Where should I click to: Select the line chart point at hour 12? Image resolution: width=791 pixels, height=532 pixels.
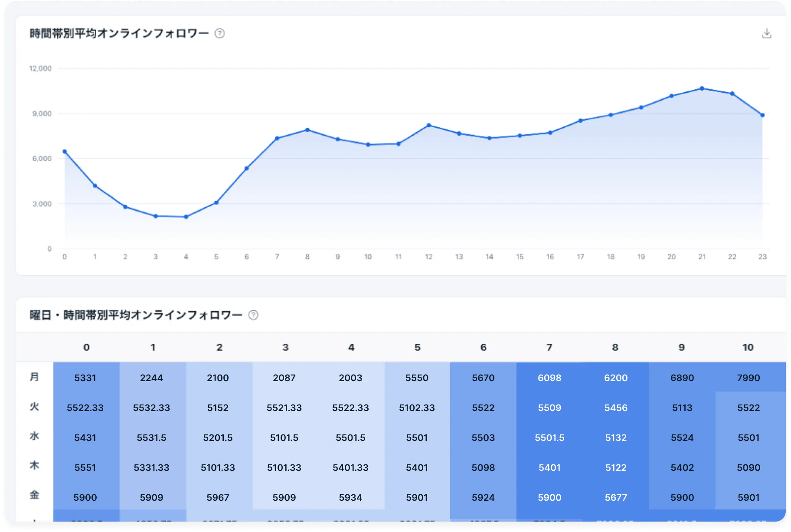pyautogui.click(x=428, y=125)
